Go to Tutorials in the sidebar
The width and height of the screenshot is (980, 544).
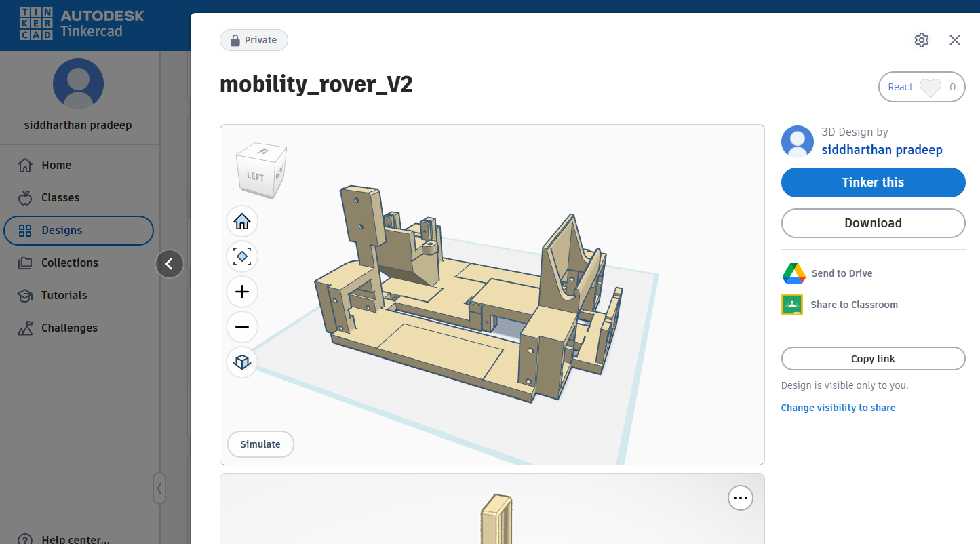pyautogui.click(x=64, y=295)
